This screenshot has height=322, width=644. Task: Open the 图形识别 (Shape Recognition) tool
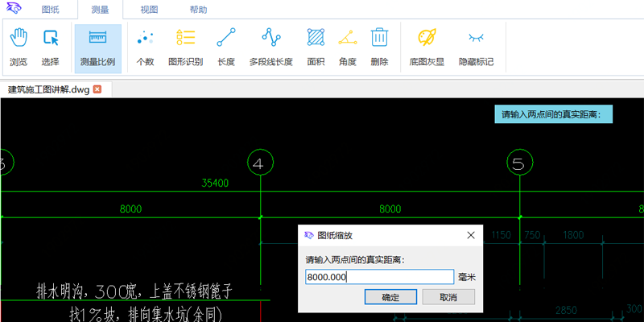click(x=185, y=47)
